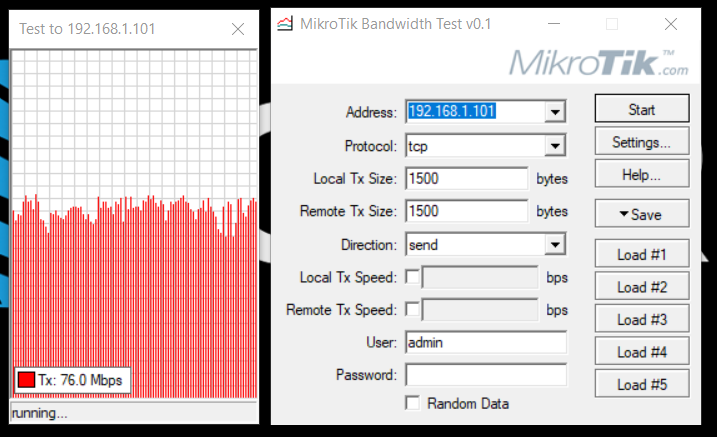Click the Tx: 76.0 Mbps legend text
The height and width of the screenshot is (437, 717).
(80, 380)
